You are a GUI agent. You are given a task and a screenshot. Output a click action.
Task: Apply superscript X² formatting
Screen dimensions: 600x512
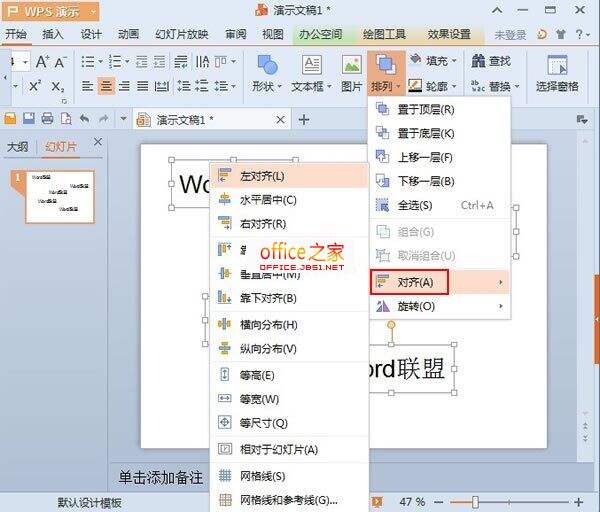tap(35, 86)
